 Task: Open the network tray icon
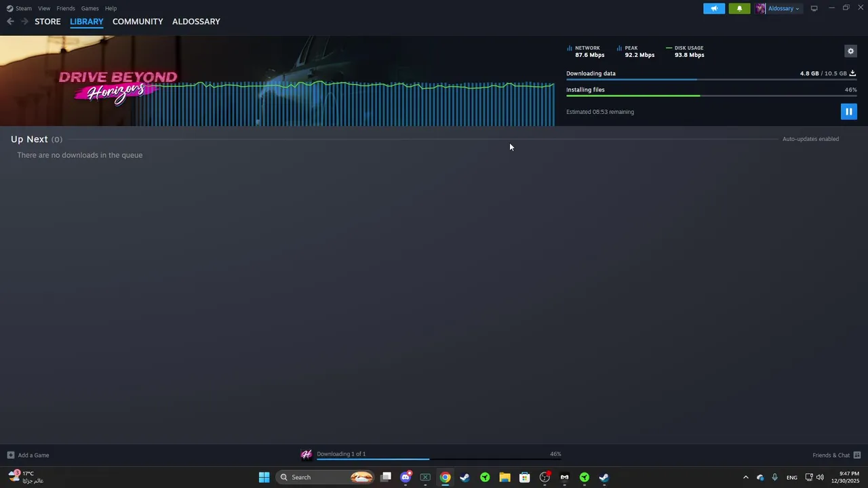pos(809,477)
